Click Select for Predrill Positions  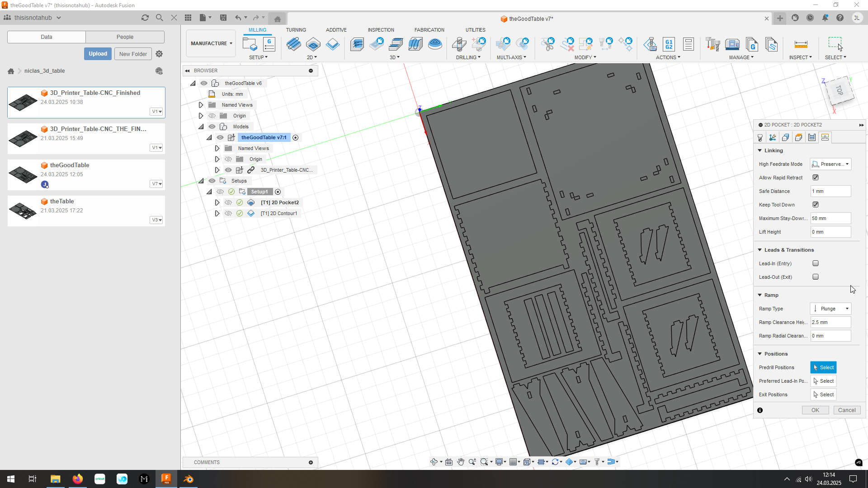pyautogui.click(x=823, y=367)
